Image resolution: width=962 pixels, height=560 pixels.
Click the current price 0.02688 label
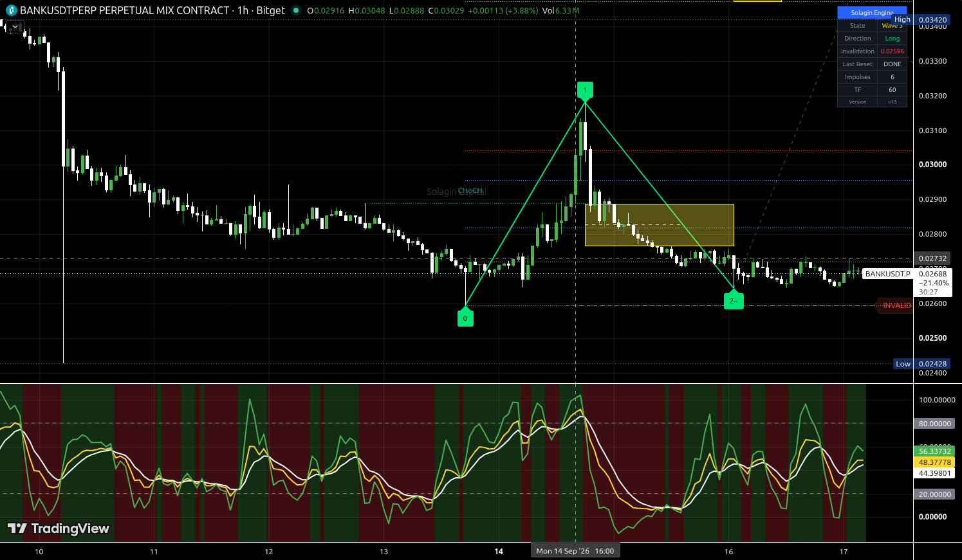coord(932,274)
